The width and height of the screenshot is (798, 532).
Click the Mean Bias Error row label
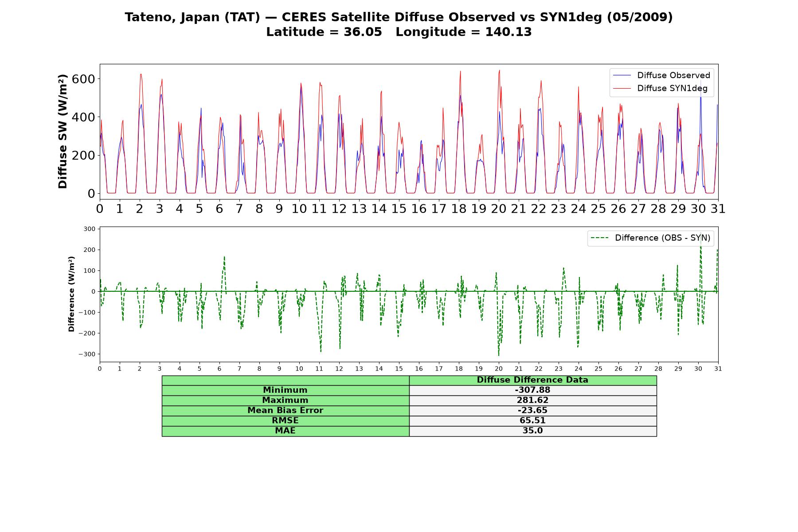click(285, 411)
